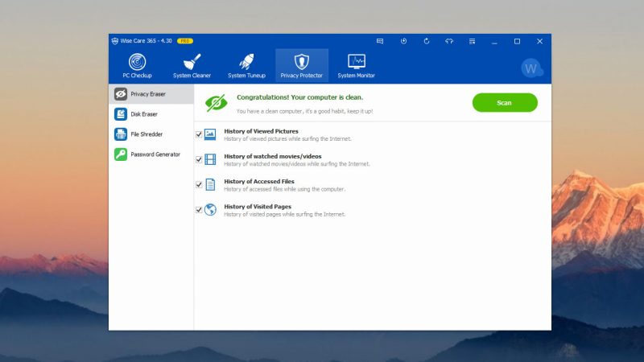Uncheck History of watched movies/videos
Image resolution: width=644 pixels, height=362 pixels.
coord(199,159)
